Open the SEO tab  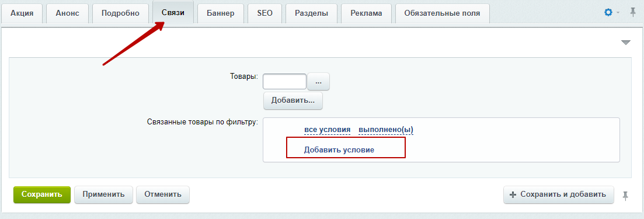(264, 13)
